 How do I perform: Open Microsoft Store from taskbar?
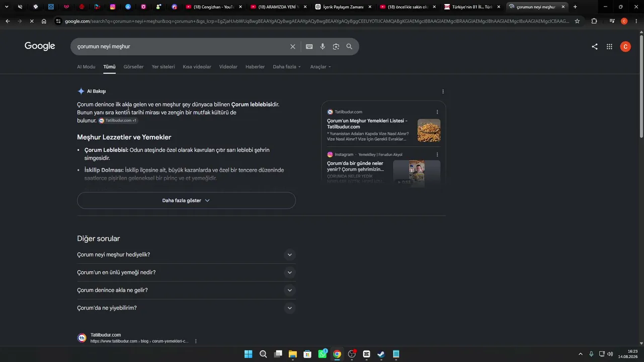pos(307,354)
